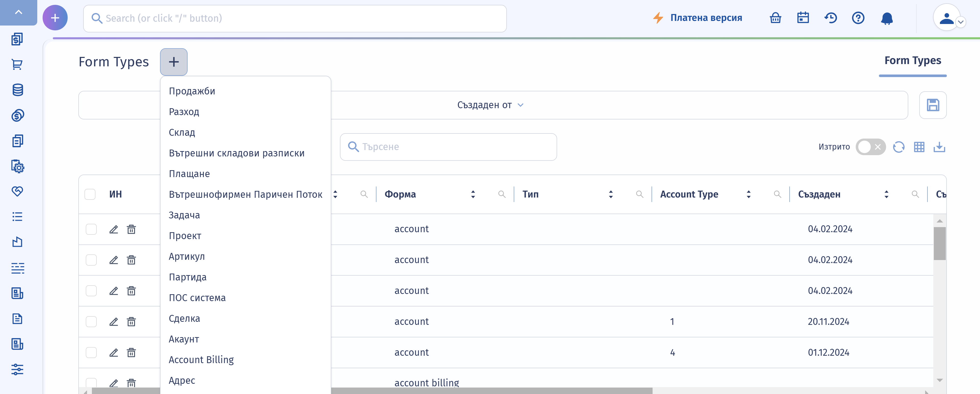Select Партида from the dropdown menu

(x=246, y=277)
